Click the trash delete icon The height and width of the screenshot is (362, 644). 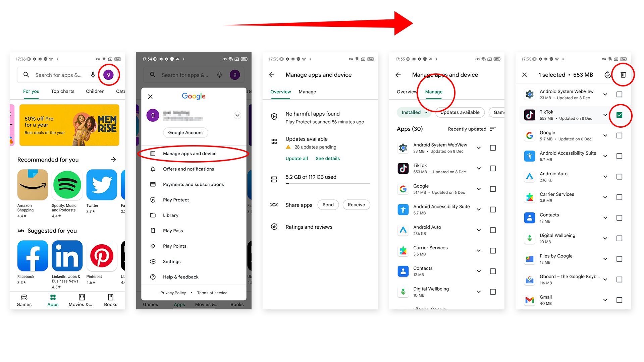tap(623, 75)
